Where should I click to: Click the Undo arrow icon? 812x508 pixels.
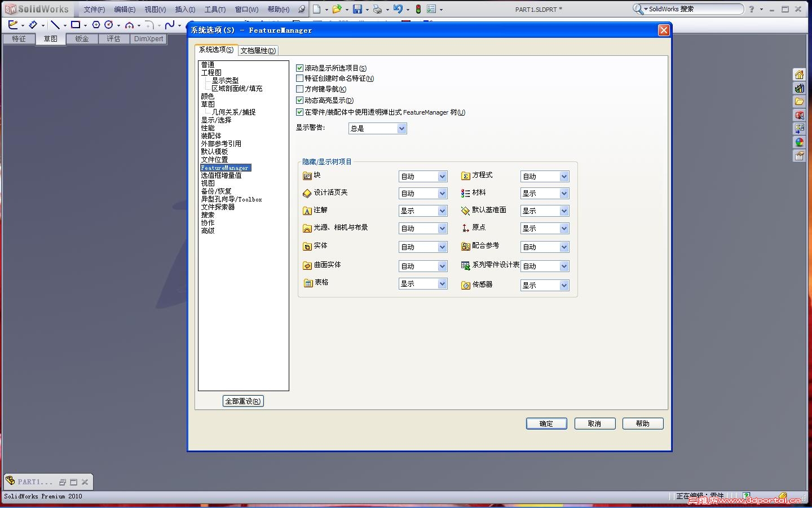(x=398, y=9)
